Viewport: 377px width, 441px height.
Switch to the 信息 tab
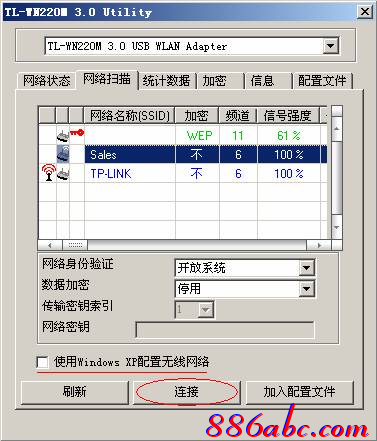(268, 81)
